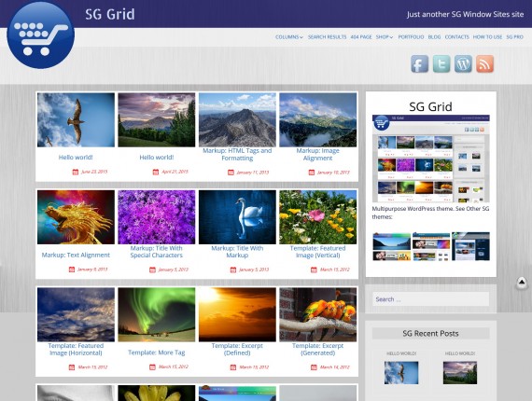Image resolution: width=532 pixels, height=401 pixels.
Task: Open Markup: HTML Tags and Formatting post
Action: [x=237, y=154]
